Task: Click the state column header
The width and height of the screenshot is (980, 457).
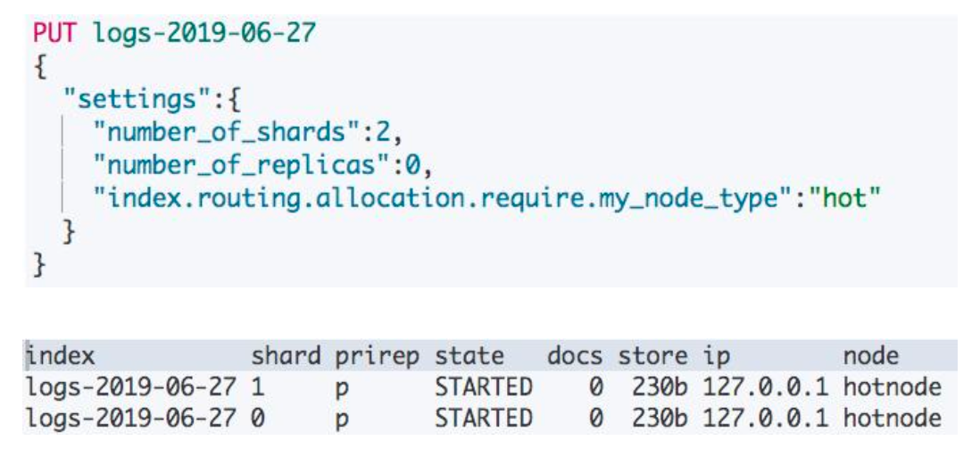Action: tap(469, 357)
